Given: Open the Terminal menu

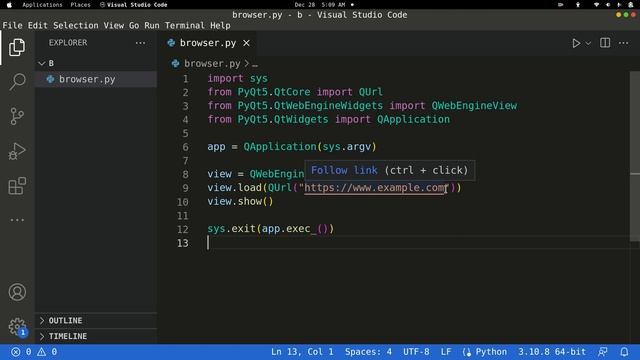Looking at the screenshot, I should pyautogui.click(x=184, y=25).
